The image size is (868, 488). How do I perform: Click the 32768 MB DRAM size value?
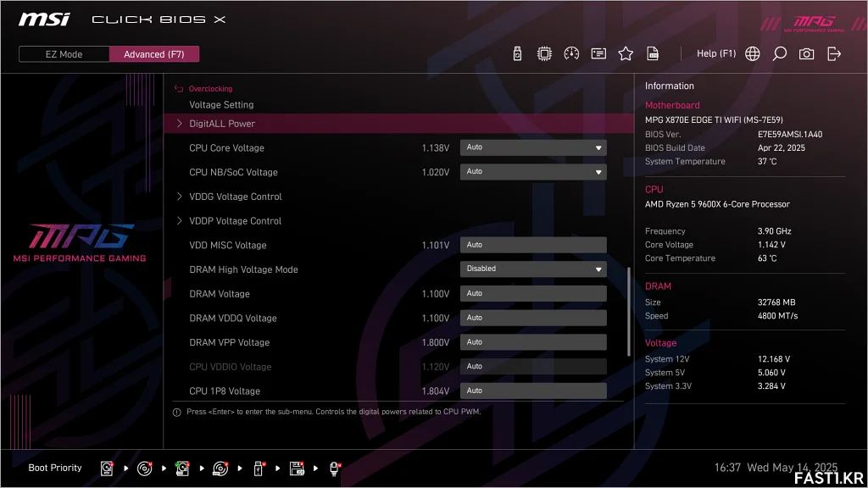(776, 302)
